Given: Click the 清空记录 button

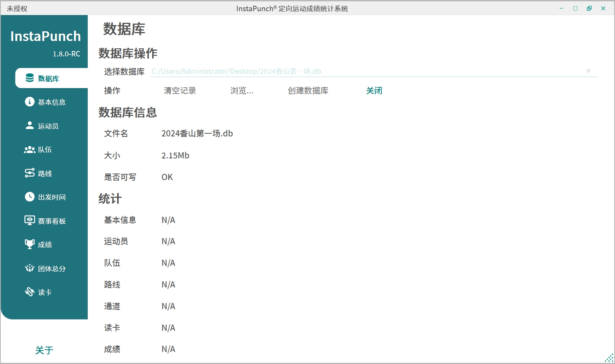Looking at the screenshot, I should tap(180, 91).
